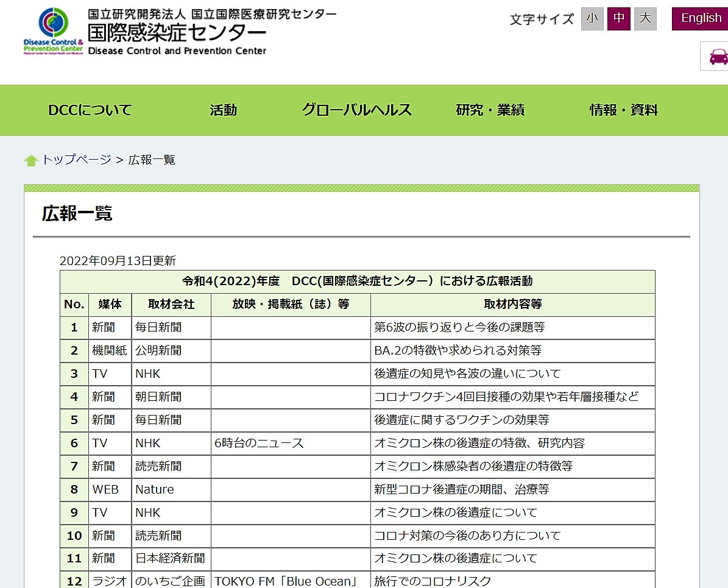
Task: Click cell 公明新聞 in row 2
Action: coord(171,350)
